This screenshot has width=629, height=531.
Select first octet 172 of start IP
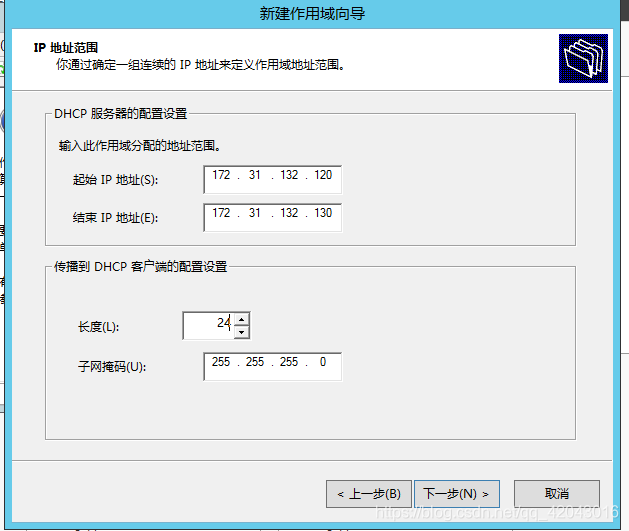tap(221, 175)
